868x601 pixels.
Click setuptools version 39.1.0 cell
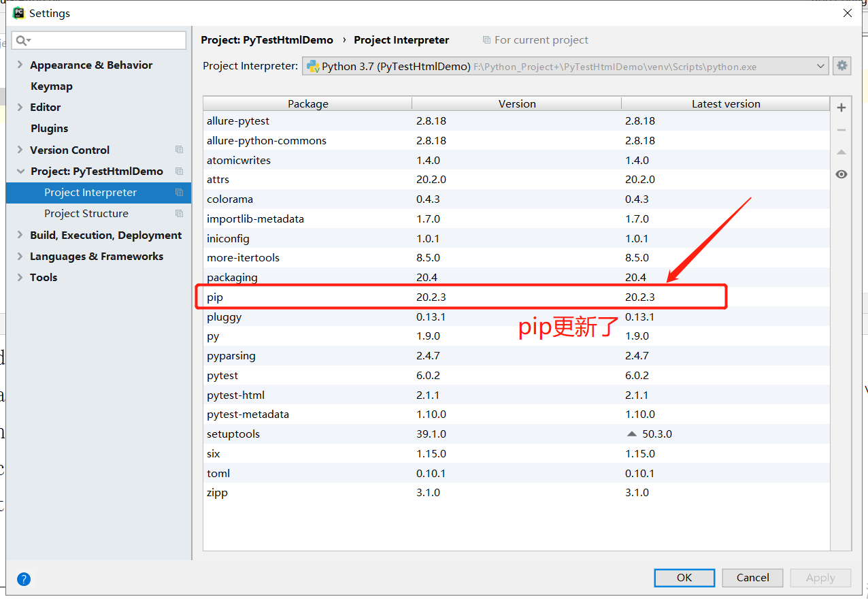click(517, 434)
